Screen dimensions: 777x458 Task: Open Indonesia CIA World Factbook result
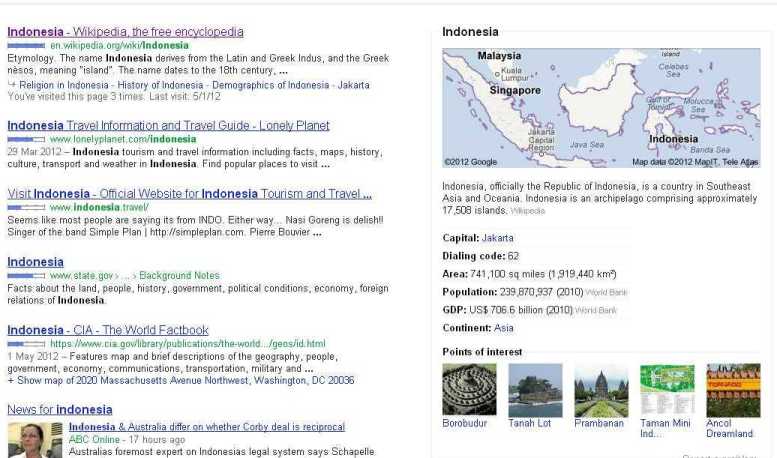[108, 330]
